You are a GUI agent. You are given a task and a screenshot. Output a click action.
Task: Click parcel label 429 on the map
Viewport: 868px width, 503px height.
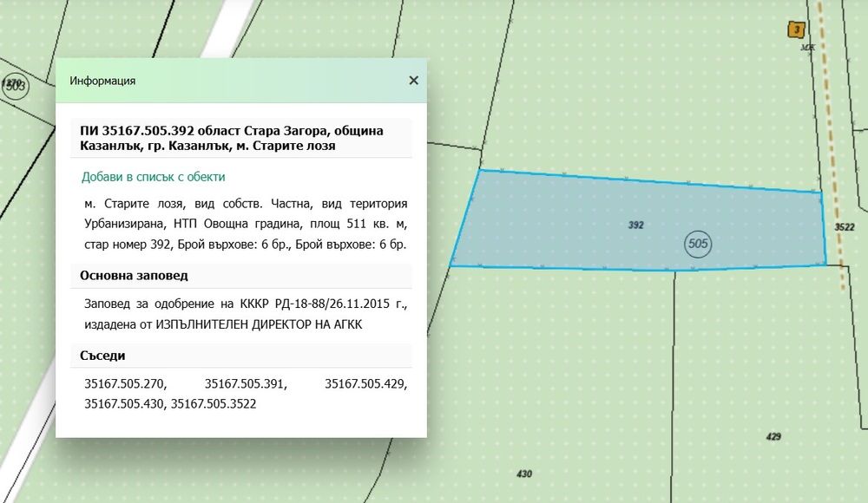[773, 436]
